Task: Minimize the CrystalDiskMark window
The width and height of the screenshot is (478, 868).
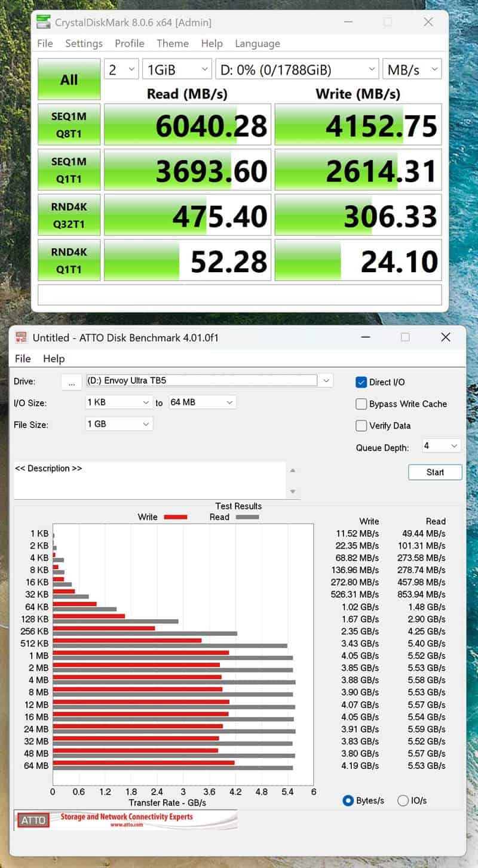Action: tap(348, 23)
